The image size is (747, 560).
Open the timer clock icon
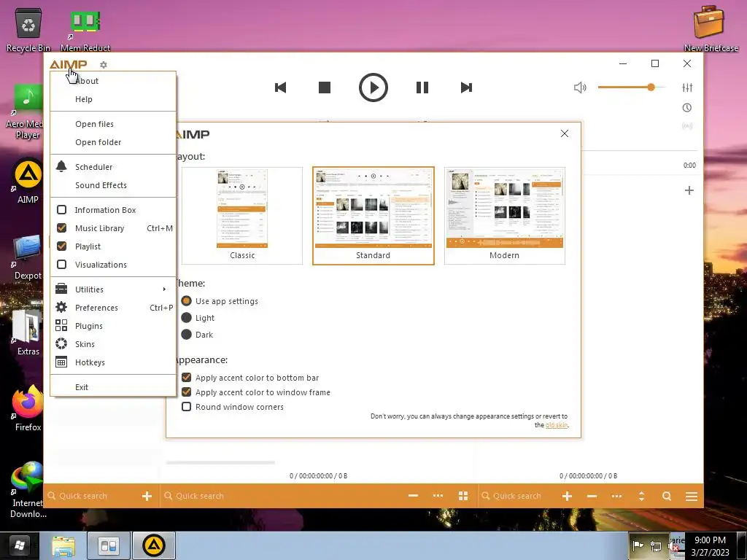tap(687, 108)
